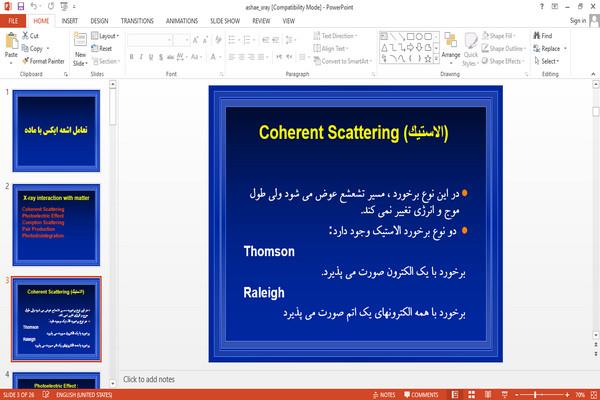Select slide 1 thumbnail

[56, 131]
